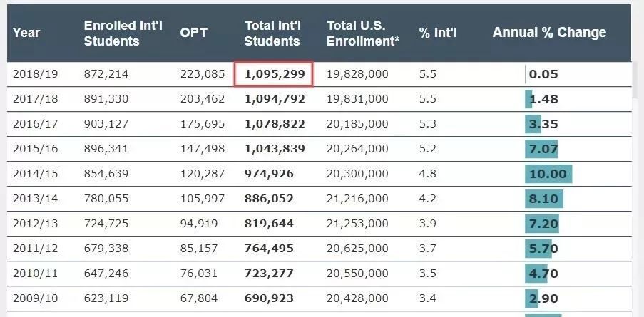The height and width of the screenshot is (317, 644).
Task: Click the 10.00 annual change bar
Action: pyautogui.click(x=548, y=174)
